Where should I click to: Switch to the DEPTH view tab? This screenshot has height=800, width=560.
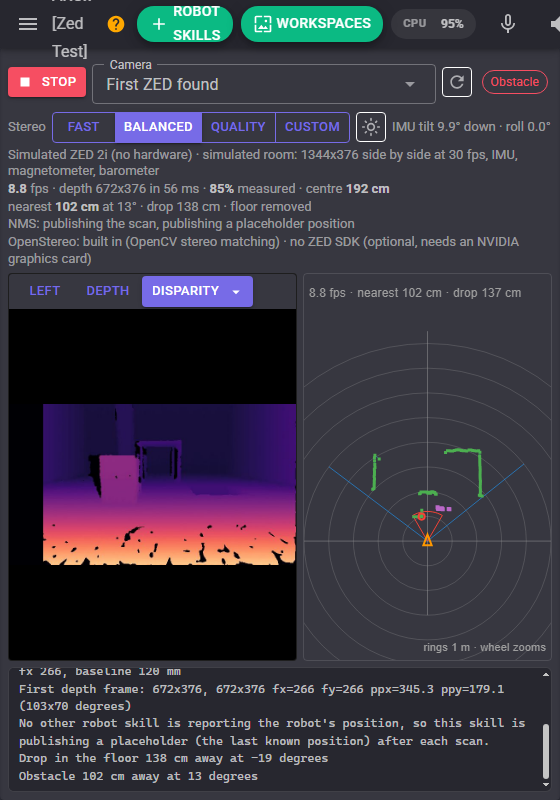click(108, 291)
